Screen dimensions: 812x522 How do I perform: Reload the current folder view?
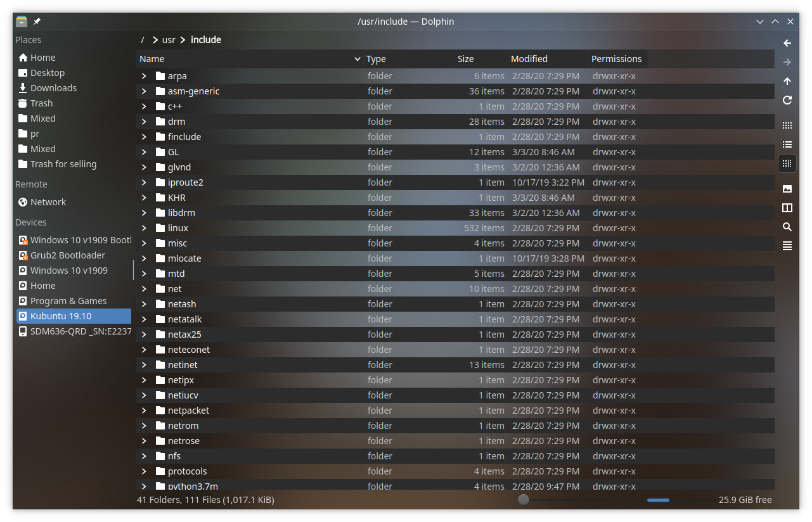pos(787,100)
